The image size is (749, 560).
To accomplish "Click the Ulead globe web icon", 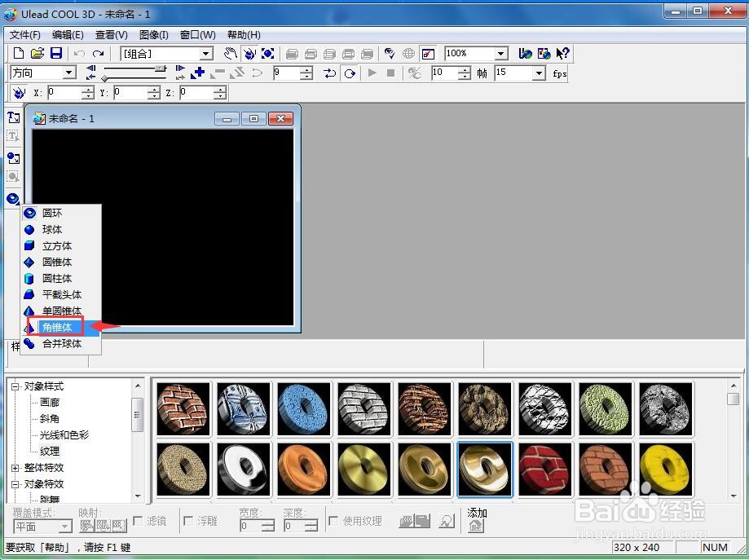I will 525,54.
